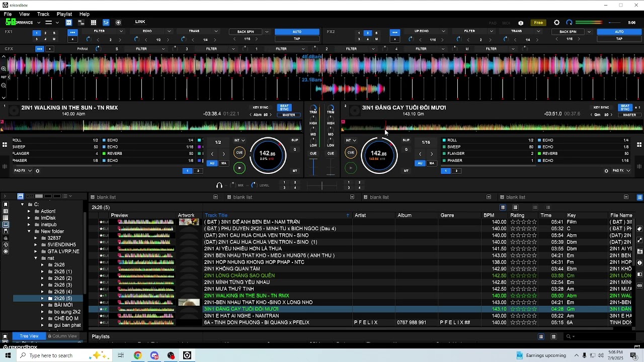
Task: Launch Google Chrome from the taskbar
Action: pos(137,355)
